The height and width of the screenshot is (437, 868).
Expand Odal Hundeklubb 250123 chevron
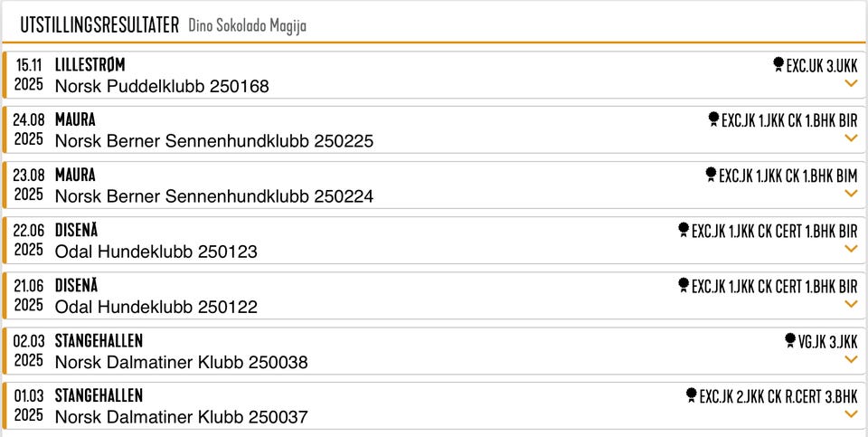pyautogui.click(x=851, y=249)
